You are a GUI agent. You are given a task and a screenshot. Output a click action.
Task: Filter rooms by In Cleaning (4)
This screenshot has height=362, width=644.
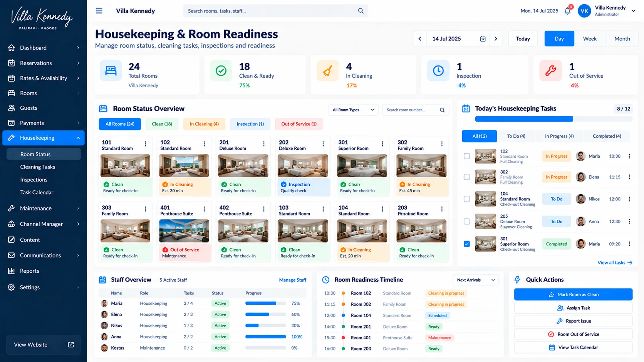tap(204, 124)
